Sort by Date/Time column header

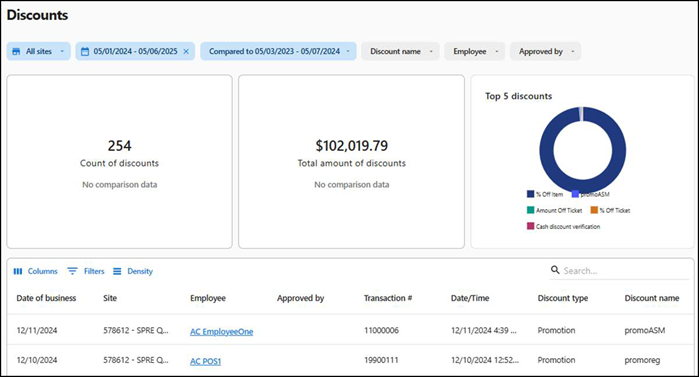pos(470,298)
